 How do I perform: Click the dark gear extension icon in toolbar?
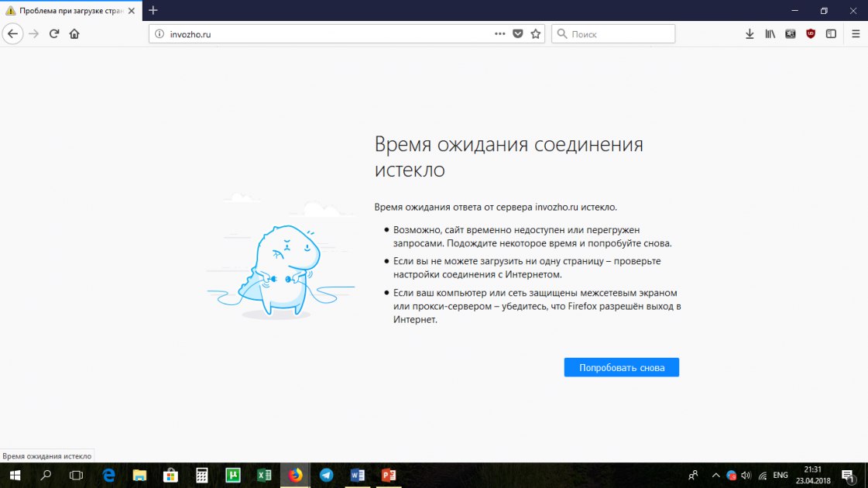[791, 34]
